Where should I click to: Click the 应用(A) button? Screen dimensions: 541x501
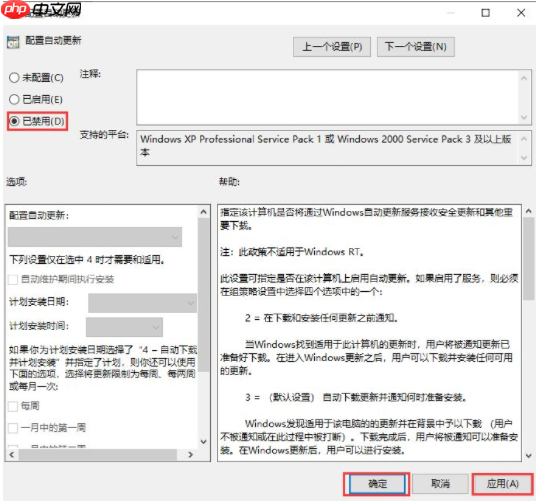pos(503,484)
